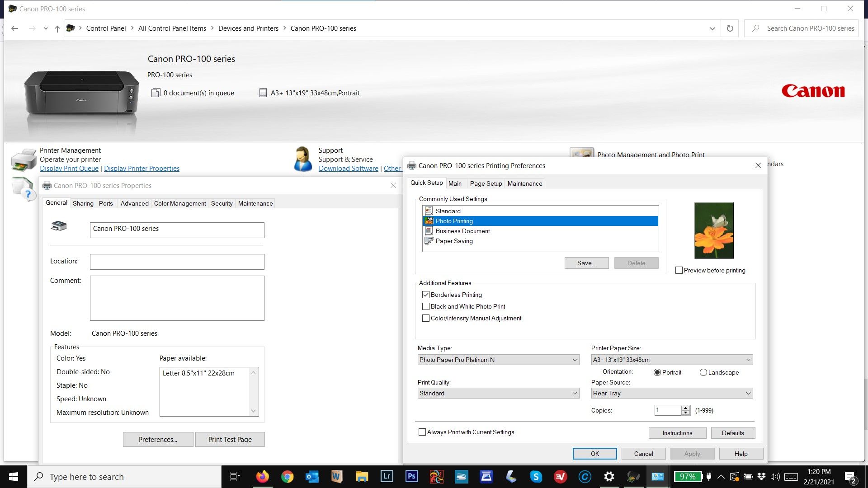Screen dimensions: 868x488
Task: Uncheck Borderless Printing checkbox
Action: [426, 295]
